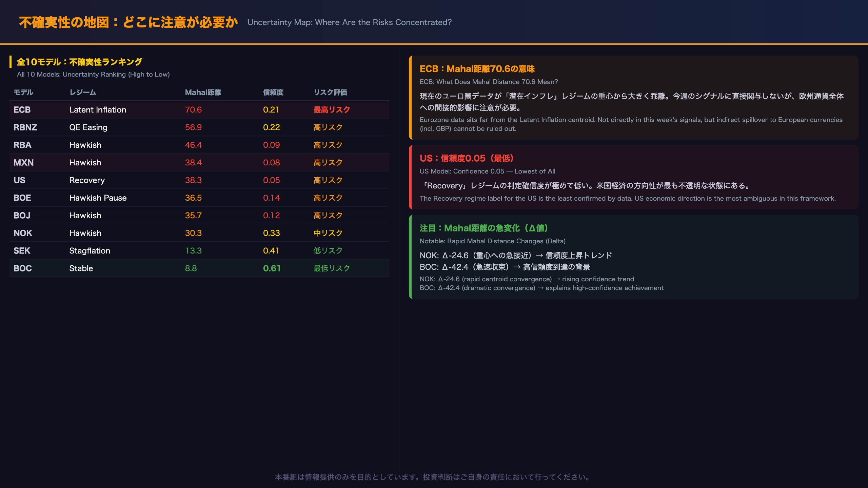This screenshot has height=488, width=868.
Task: Click the '最高リスク' risk label
Action: click(x=332, y=110)
